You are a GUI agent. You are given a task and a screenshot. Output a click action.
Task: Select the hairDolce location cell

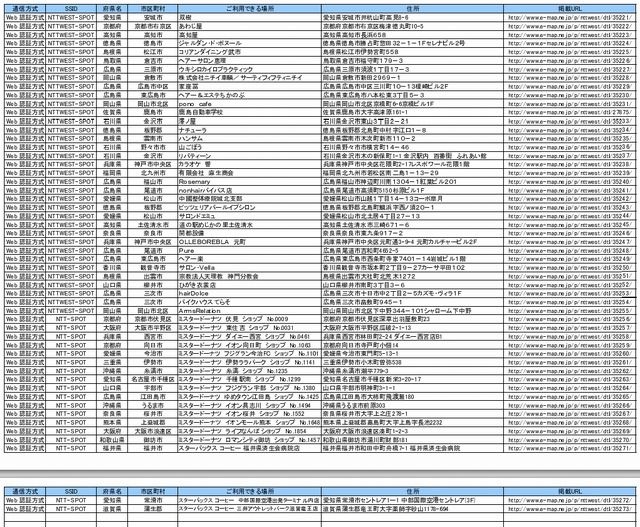click(249, 294)
